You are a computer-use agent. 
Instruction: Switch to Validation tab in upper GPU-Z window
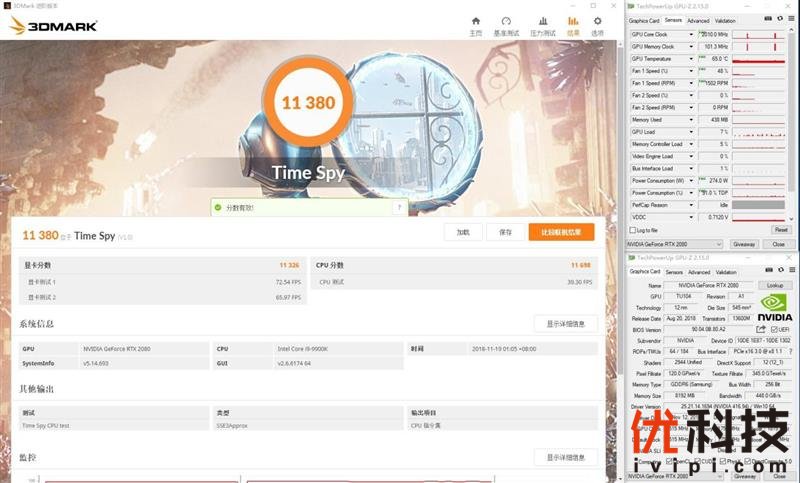click(x=725, y=21)
